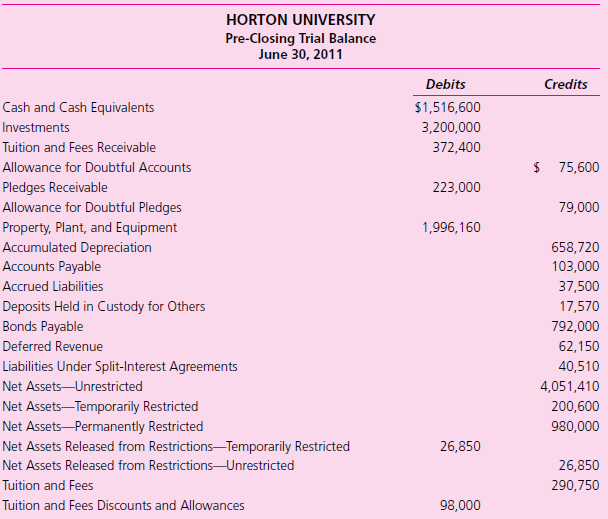The width and height of the screenshot is (608, 519).
Task: Click the $1,516,600 debit amount
Action: point(447,107)
